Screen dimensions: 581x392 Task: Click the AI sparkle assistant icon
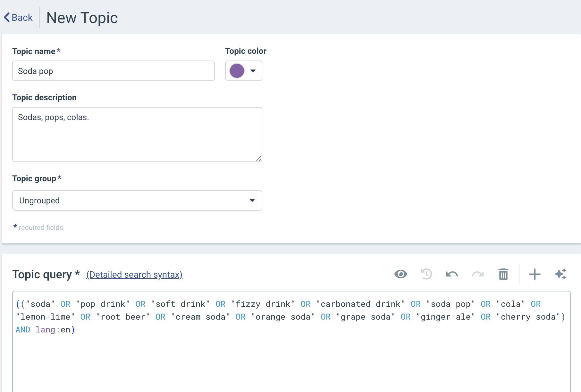point(560,274)
